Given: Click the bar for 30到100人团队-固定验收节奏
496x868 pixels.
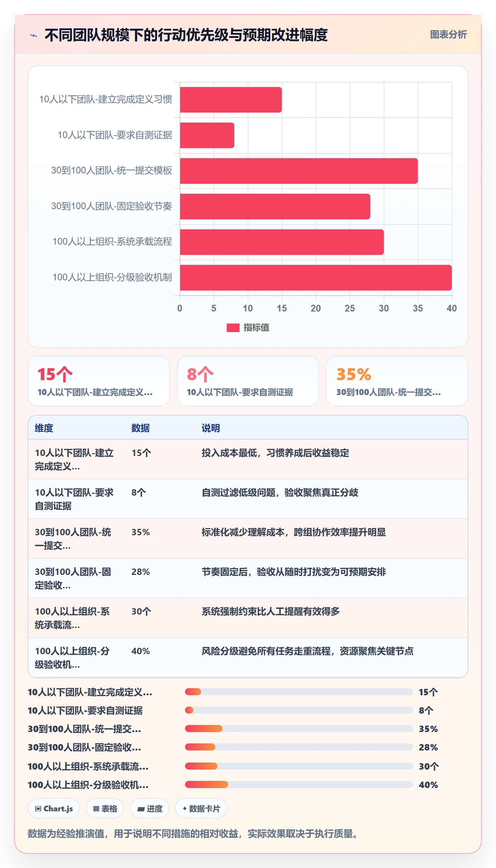Looking at the screenshot, I should point(275,206).
